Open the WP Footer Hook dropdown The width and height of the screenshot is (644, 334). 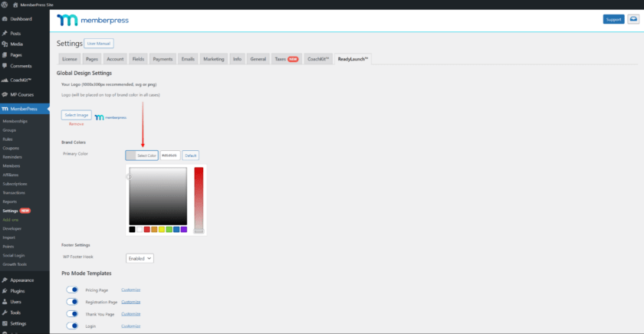point(140,258)
